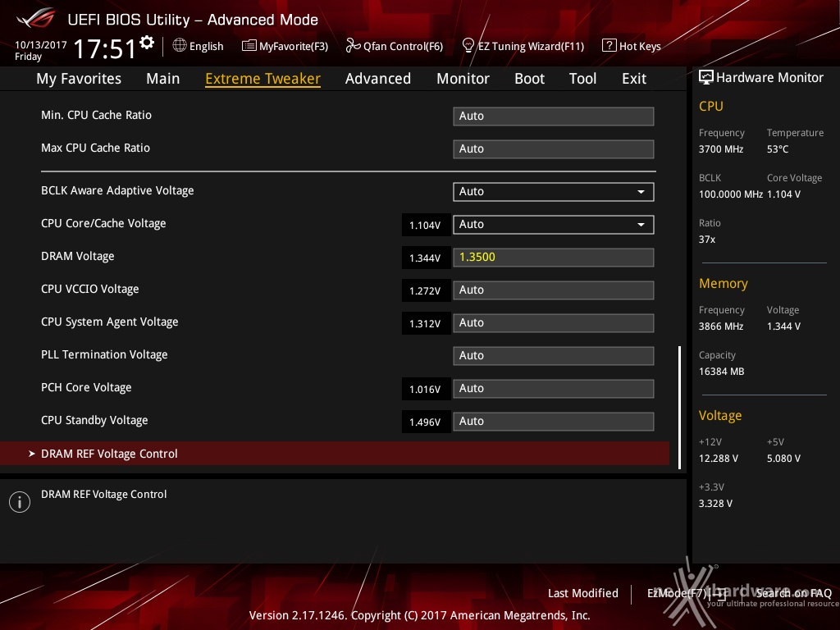
Task: Open the date/time settings gear icon
Action: pyautogui.click(x=146, y=43)
